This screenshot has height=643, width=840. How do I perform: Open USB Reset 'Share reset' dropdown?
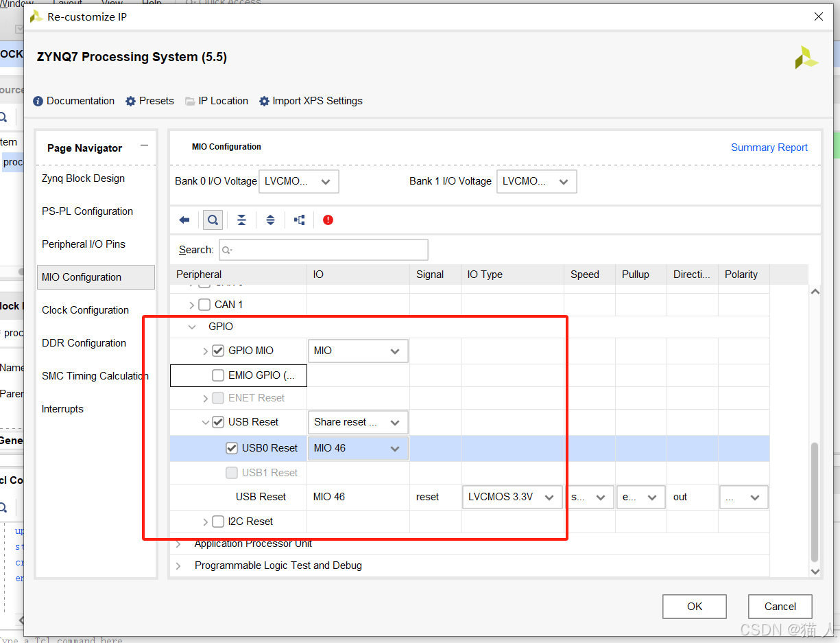(358, 422)
